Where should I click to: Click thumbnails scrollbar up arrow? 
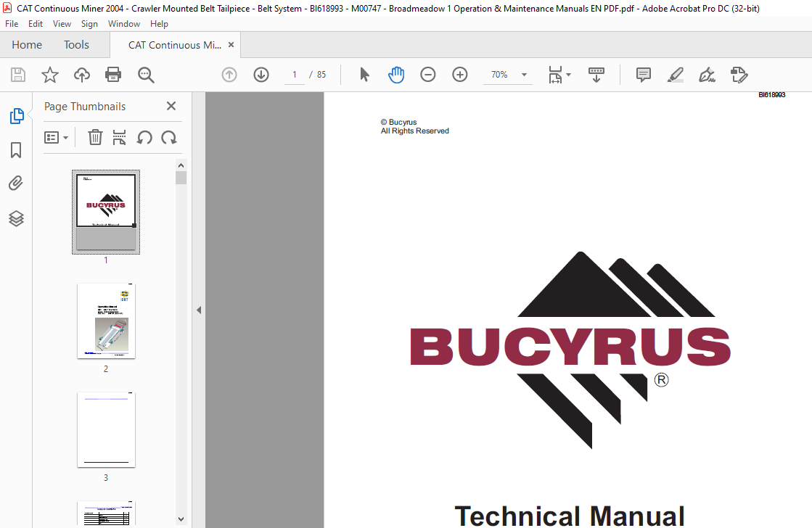point(181,165)
